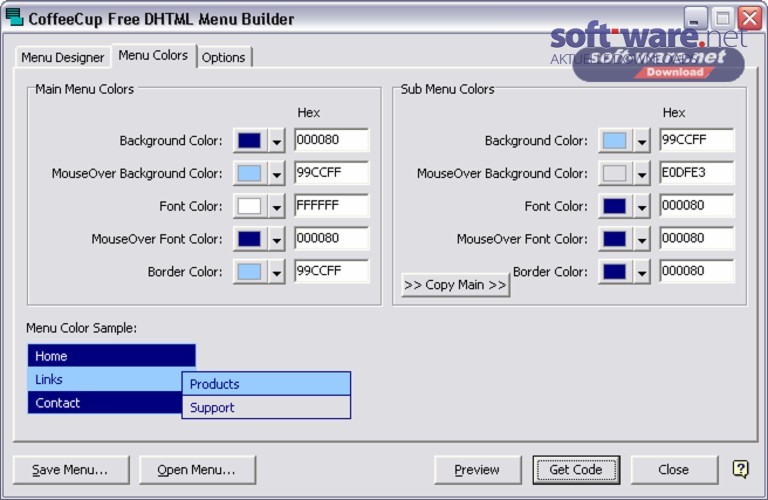This screenshot has width=768, height=500.
Task: Expand Sub Menu MouseOver Background Color dropdown
Action: [x=642, y=174]
